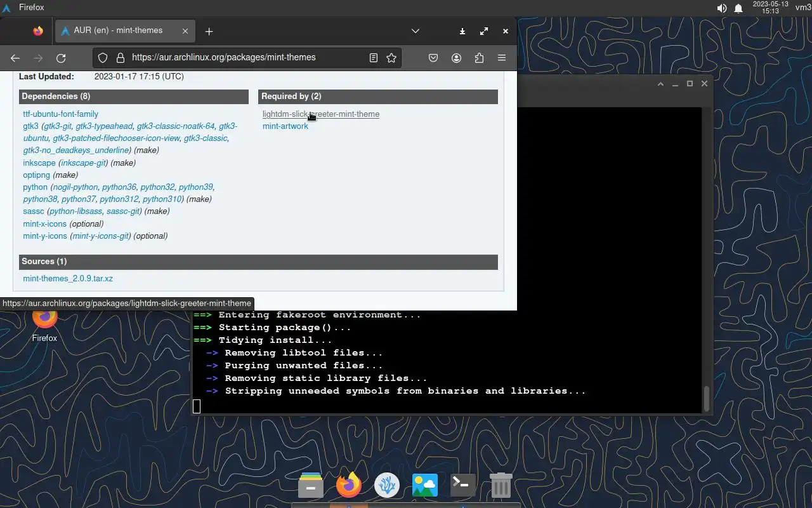The width and height of the screenshot is (812, 508).
Task: Open the sassc dependency link
Action: pyautogui.click(x=34, y=211)
